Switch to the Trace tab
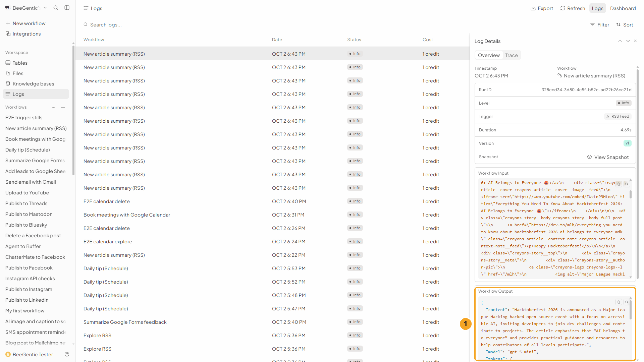Viewport: 644px width, 362px height. click(x=511, y=55)
